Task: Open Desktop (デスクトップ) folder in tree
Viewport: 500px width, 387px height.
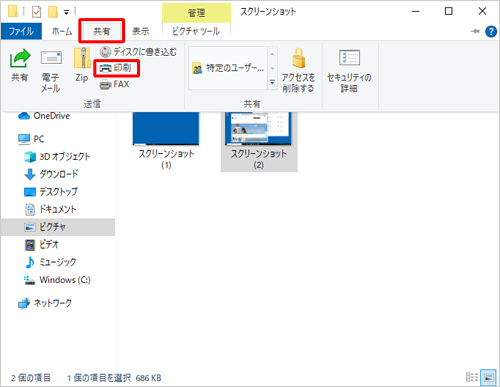Action: [x=51, y=192]
